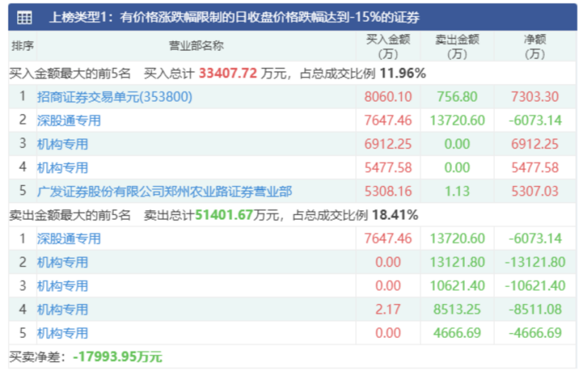The image size is (588, 372).
Task: Click the 排序 column header
Action: tap(23, 46)
